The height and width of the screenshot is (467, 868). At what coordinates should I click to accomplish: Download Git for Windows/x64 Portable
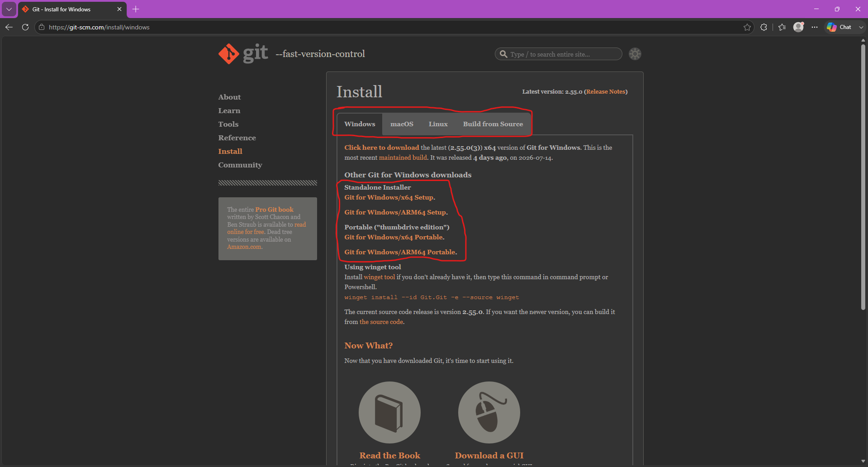[x=394, y=237]
